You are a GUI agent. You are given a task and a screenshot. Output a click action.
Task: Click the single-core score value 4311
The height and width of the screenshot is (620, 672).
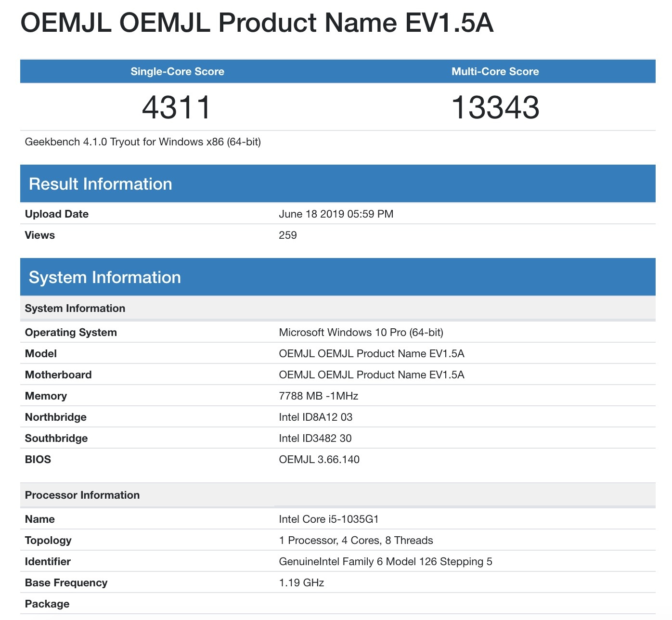point(177,107)
